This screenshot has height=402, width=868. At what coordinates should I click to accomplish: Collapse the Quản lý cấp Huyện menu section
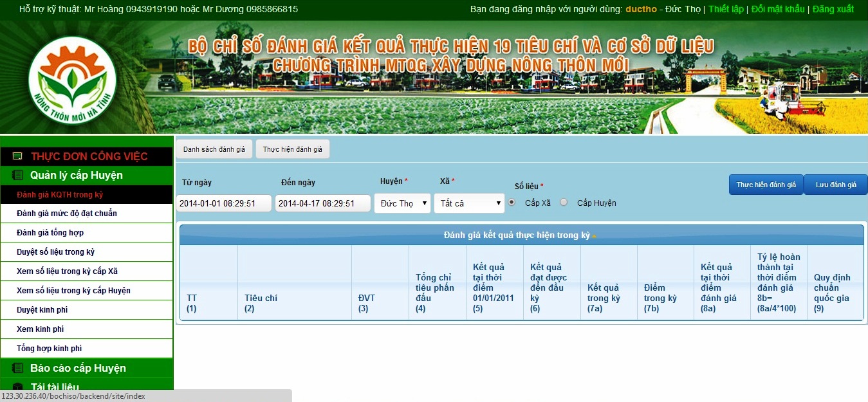coord(87,175)
